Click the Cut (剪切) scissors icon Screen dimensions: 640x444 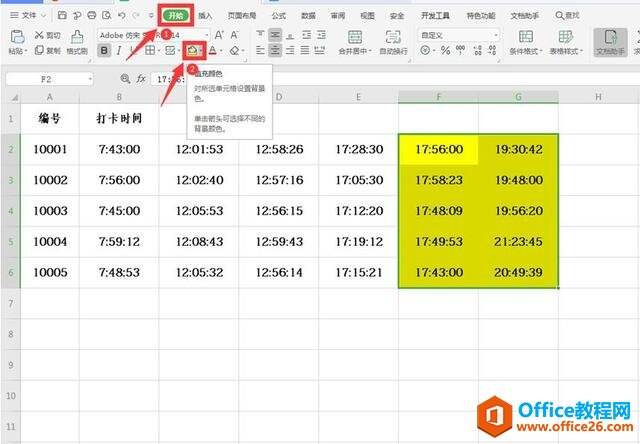pos(38,35)
